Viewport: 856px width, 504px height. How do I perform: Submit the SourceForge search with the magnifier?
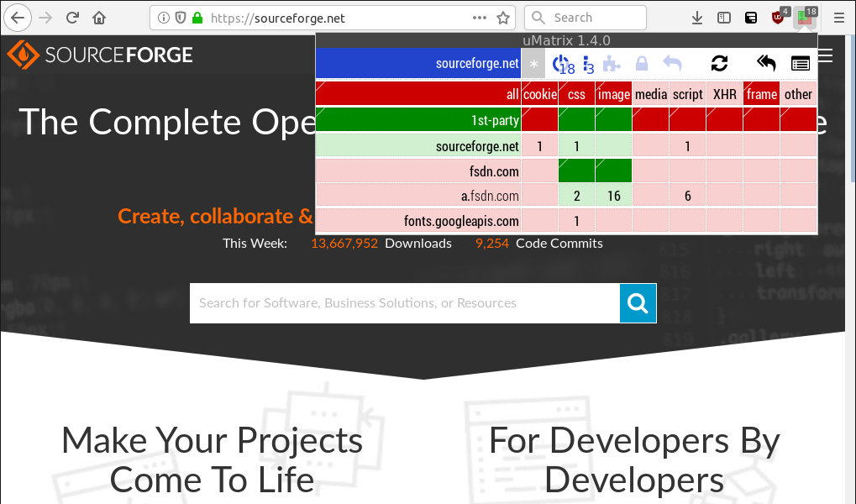(x=638, y=303)
